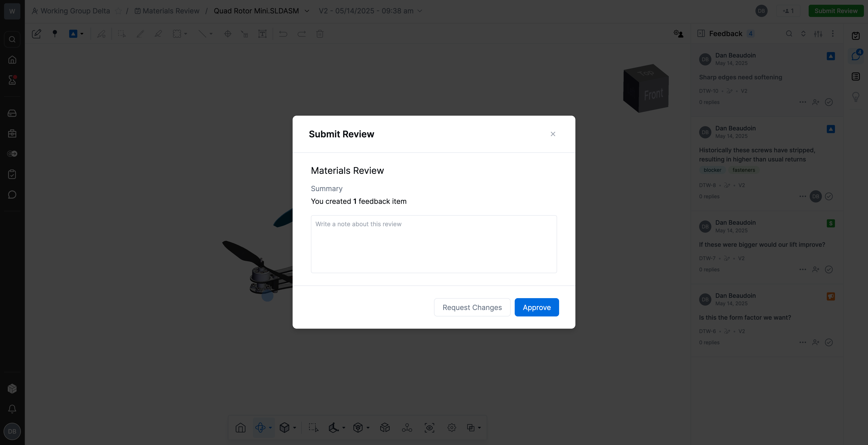Open the user settings gear-person icon
Viewport: 868px width, 445px height.
(678, 34)
